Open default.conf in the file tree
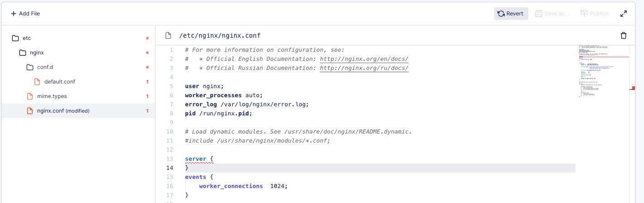644x203 pixels. 78,82
